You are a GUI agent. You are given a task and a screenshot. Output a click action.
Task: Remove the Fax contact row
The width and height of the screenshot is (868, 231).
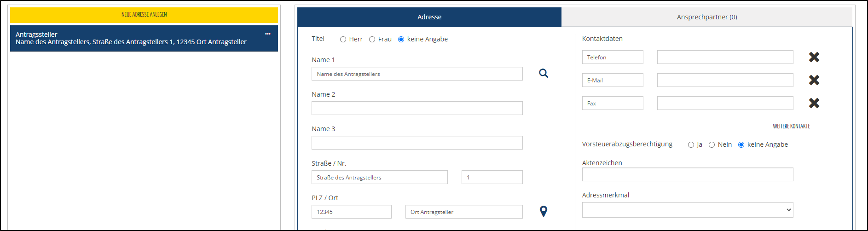tap(814, 103)
